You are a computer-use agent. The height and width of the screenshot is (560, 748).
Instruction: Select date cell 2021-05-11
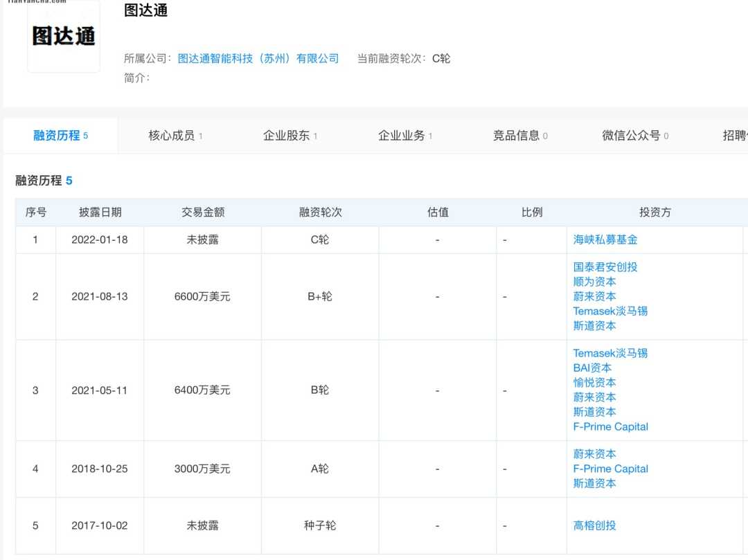point(100,390)
